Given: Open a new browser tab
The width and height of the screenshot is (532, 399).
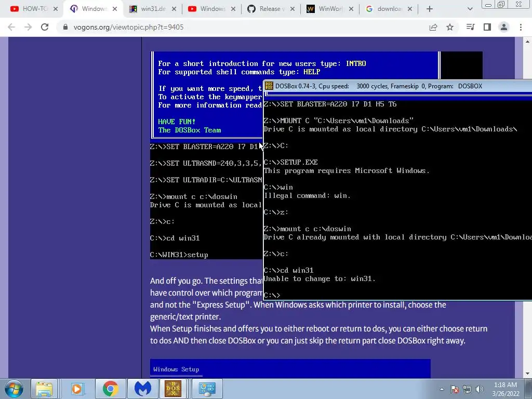Looking at the screenshot, I should pyautogui.click(x=430, y=9).
